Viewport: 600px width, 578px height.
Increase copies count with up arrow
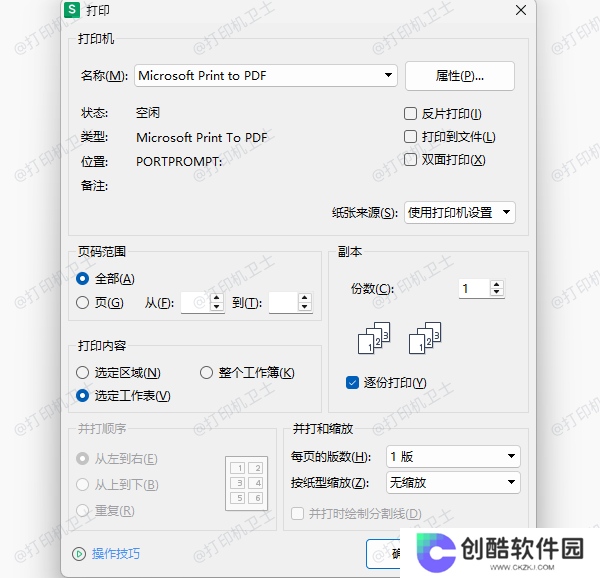click(x=496, y=284)
